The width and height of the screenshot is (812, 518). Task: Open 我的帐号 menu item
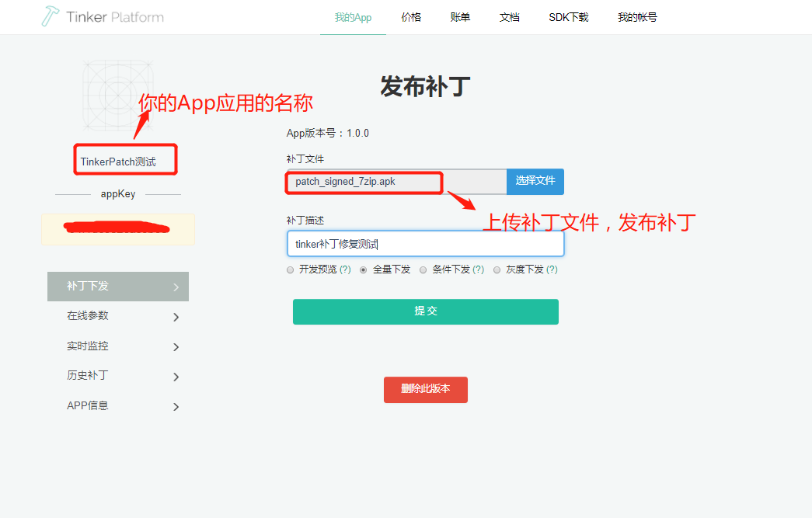pos(637,17)
